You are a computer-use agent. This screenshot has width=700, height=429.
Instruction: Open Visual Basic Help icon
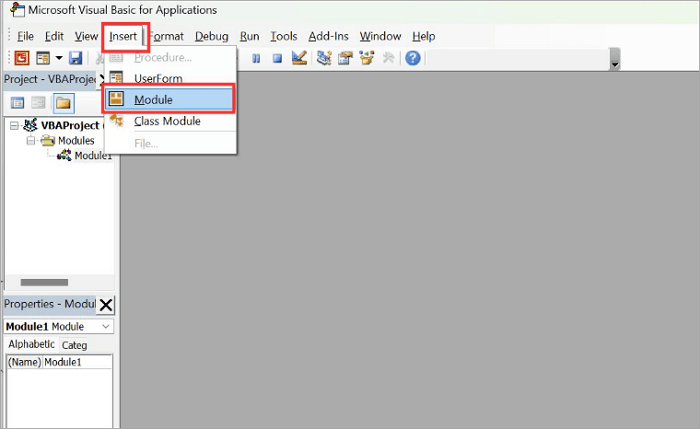(x=413, y=58)
